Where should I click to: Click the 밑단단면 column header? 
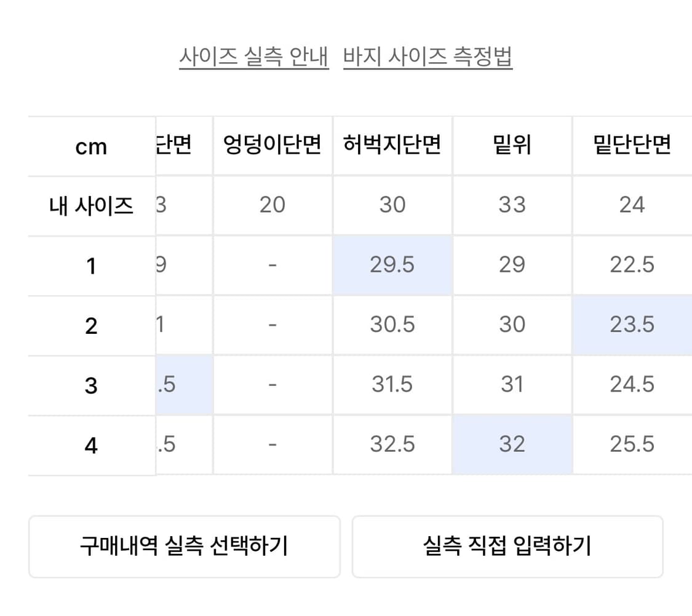point(632,146)
